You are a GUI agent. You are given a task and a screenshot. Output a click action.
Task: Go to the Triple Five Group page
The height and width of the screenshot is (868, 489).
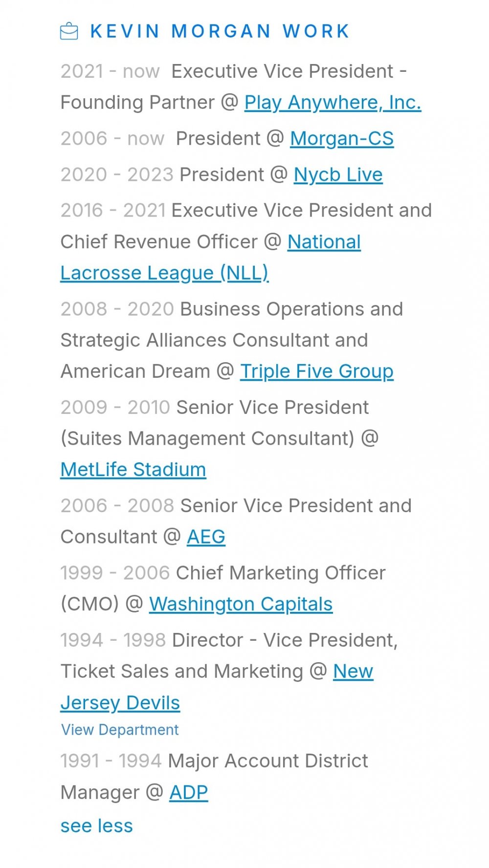click(316, 371)
